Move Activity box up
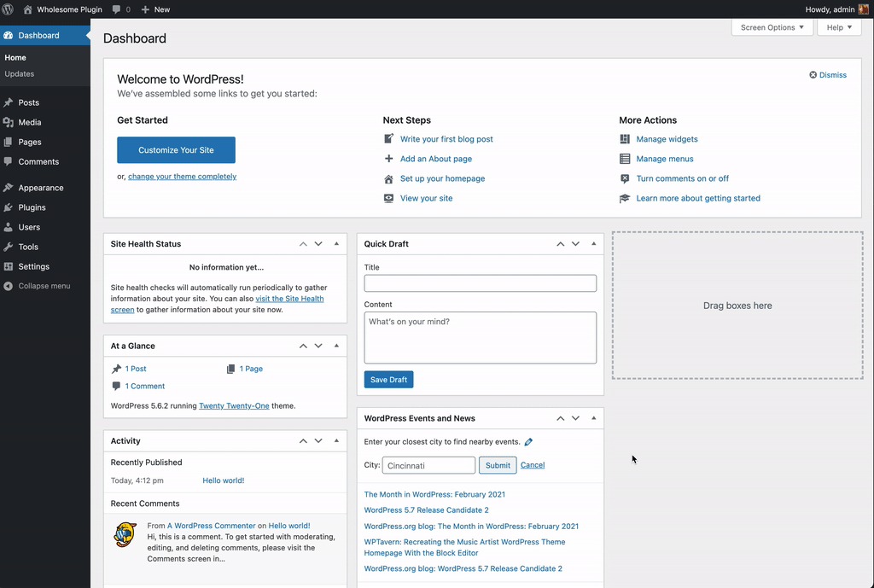The image size is (874, 588). 303,440
